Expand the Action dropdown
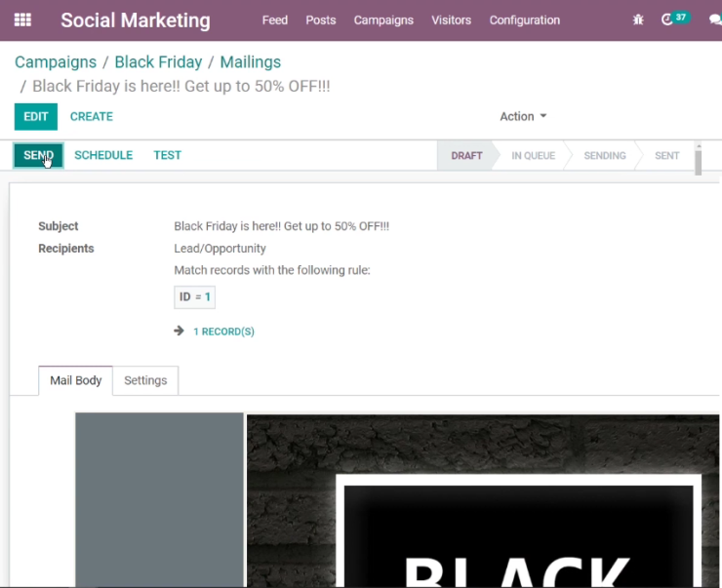 523,116
